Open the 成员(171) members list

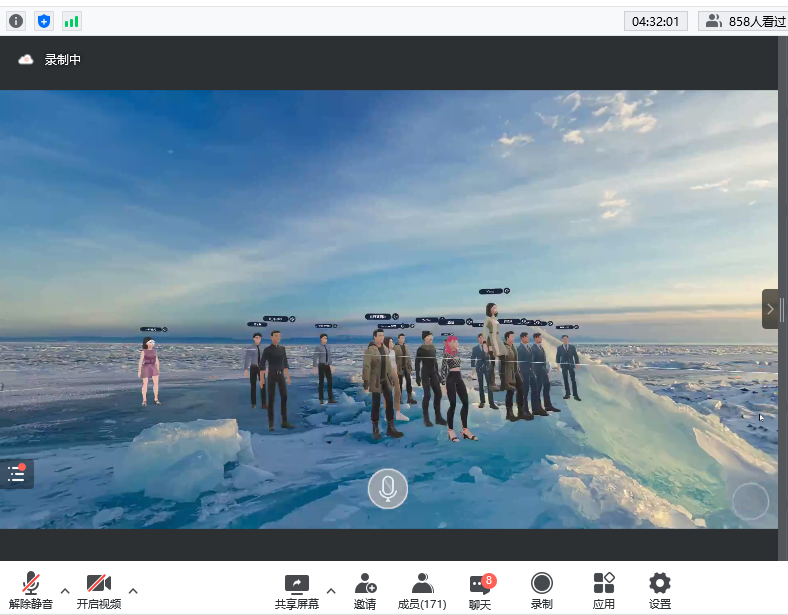pos(422,591)
